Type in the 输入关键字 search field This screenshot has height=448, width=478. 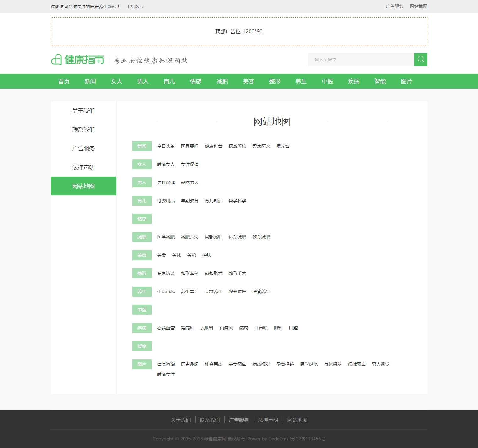[x=361, y=60]
